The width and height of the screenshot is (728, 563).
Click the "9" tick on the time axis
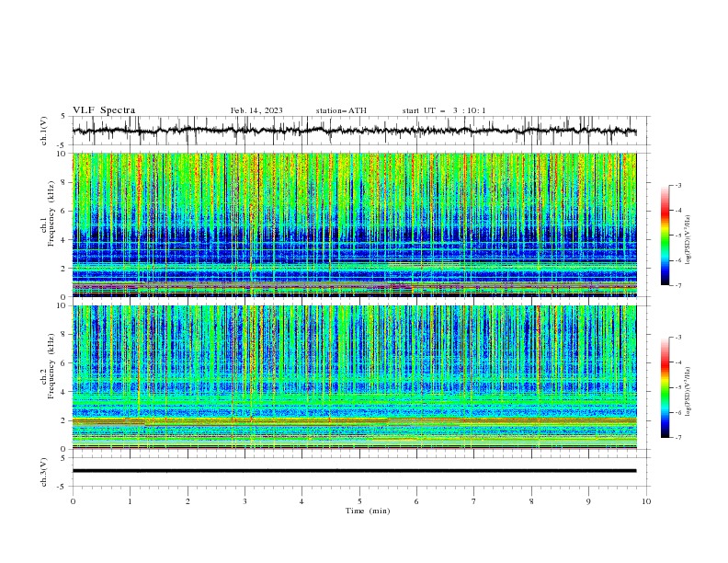tap(588, 501)
